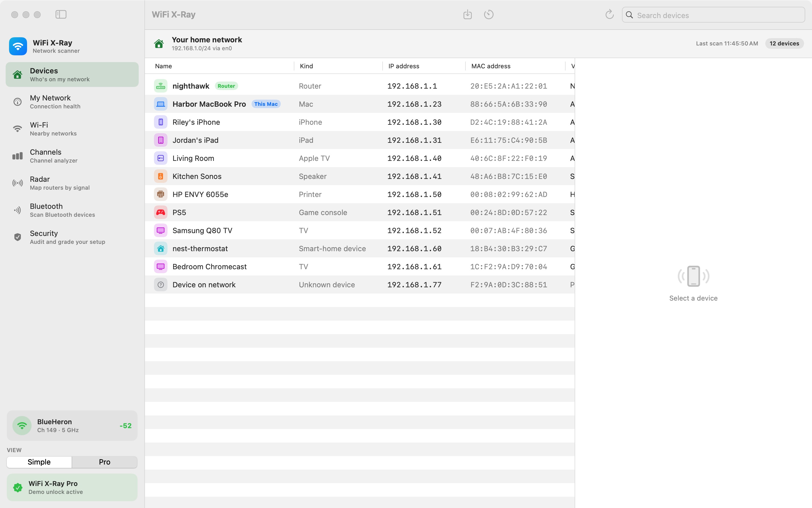Viewport: 812px width, 508px height.
Task: Click the Bluetooth waves sidebar icon
Action: tap(17, 210)
